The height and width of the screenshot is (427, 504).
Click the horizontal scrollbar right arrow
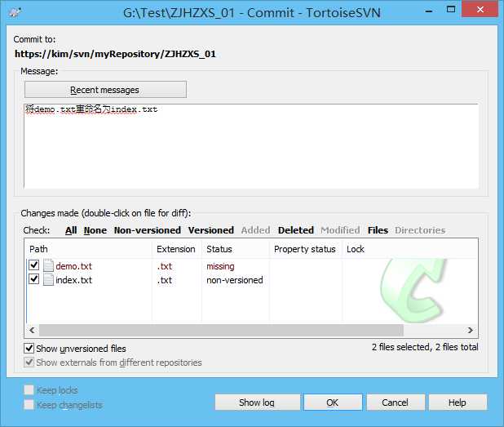[x=471, y=330]
